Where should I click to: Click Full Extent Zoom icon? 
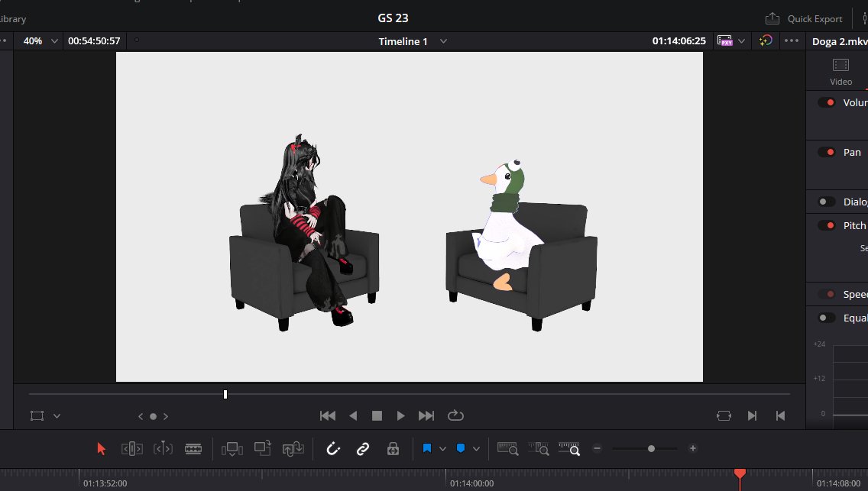click(x=507, y=448)
